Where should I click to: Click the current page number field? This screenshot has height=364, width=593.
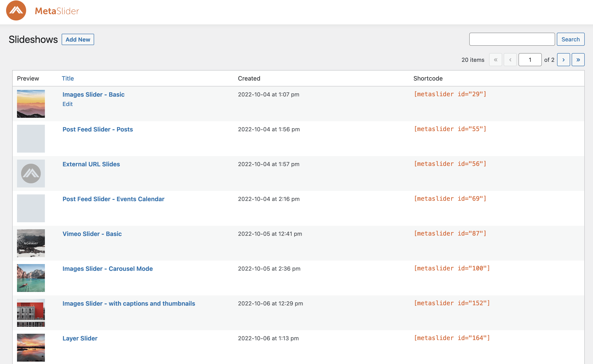click(530, 60)
